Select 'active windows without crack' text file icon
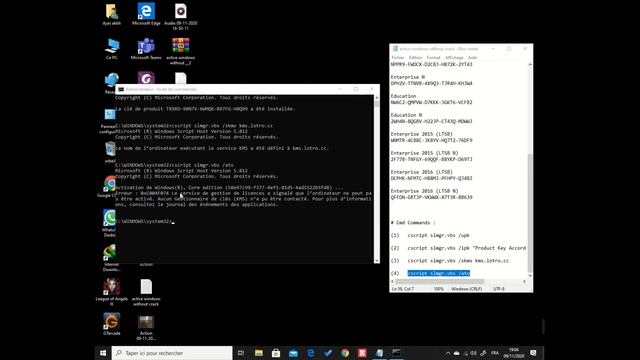This screenshot has height=360, width=640. (x=146, y=291)
